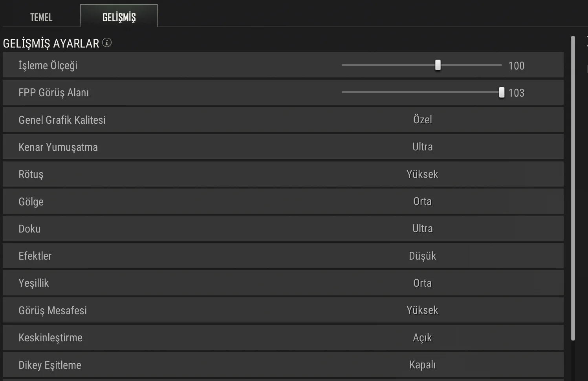Toggle Dikey Eşitleme Kapalı setting

(422, 365)
